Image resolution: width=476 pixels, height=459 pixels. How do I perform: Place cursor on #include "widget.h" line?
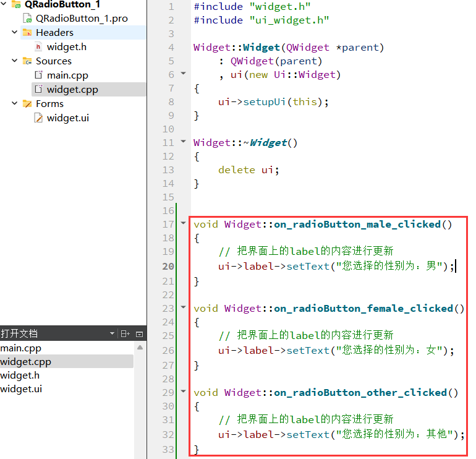click(x=252, y=6)
